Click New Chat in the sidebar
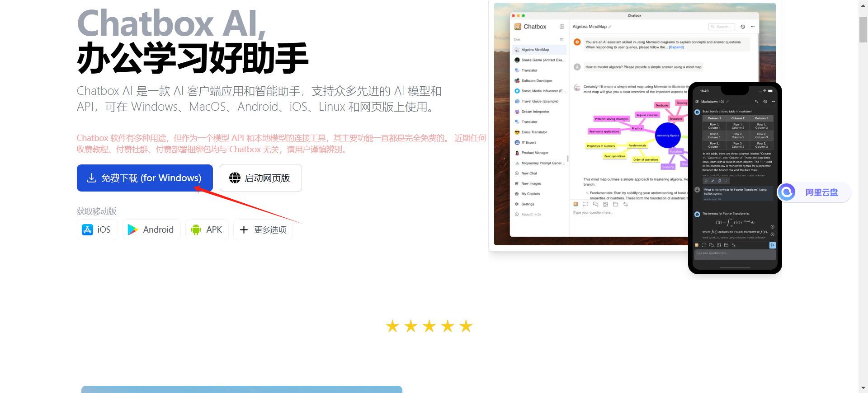 (526, 173)
